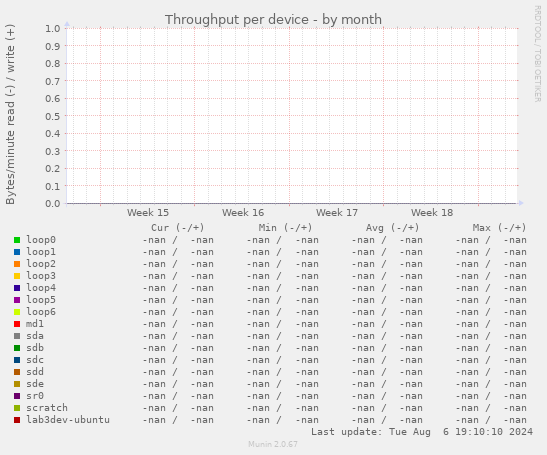Select the scratch device label
Screen dimensions: 547x455
[47, 408]
